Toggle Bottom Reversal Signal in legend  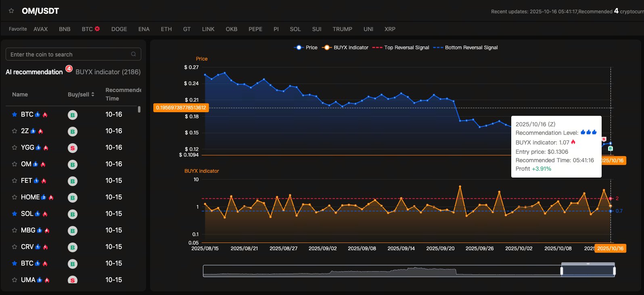(x=465, y=48)
